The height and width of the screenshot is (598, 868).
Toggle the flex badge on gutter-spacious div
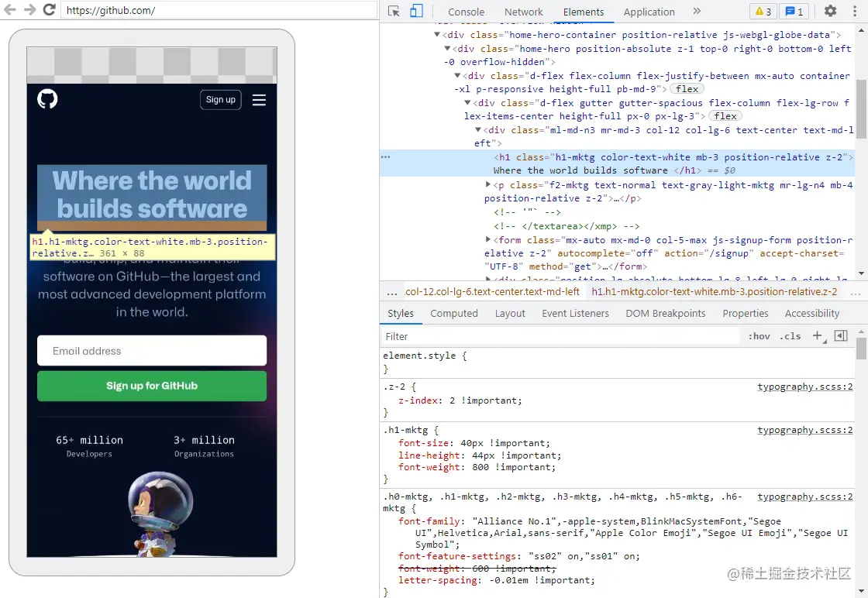click(x=725, y=116)
